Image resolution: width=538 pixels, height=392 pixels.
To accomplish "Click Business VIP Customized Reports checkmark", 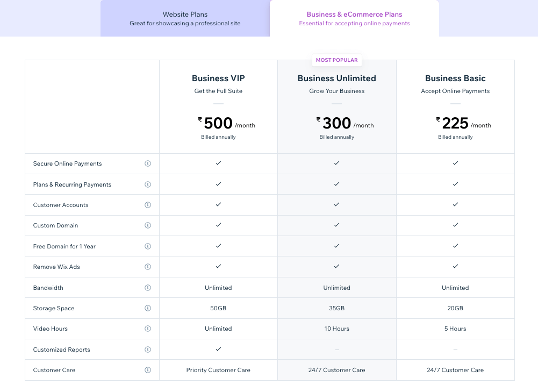I will (x=218, y=349).
